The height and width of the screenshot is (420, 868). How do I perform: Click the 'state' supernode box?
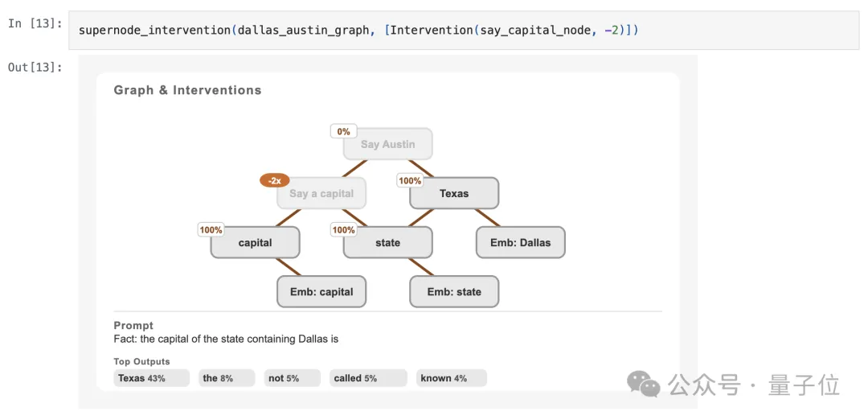pos(387,243)
